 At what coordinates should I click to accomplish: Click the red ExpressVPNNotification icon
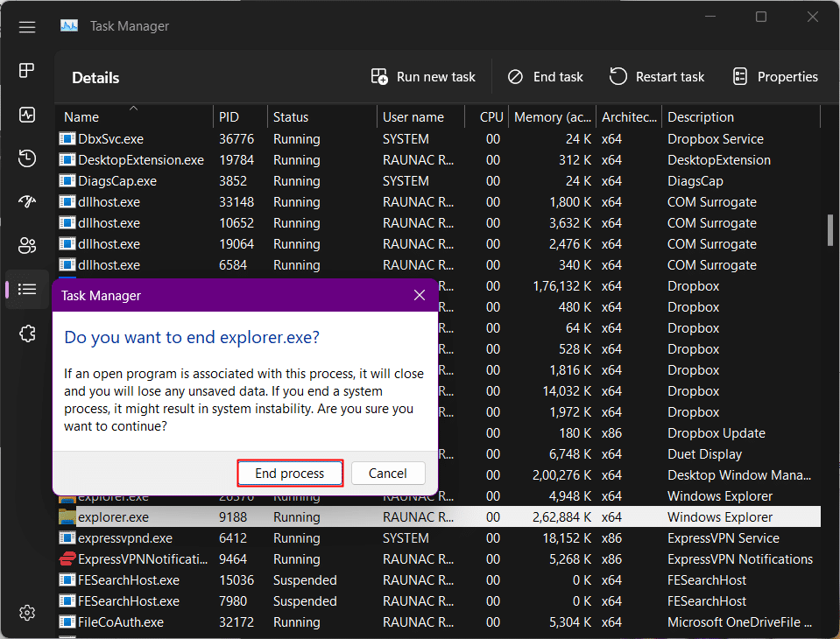pos(67,558)
